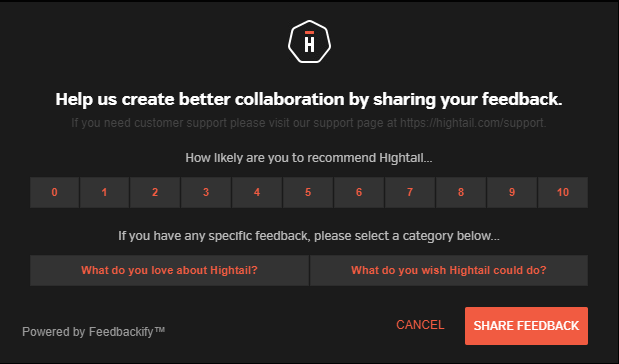Choose score 2 for recommending Hightail
Screen dimensions: 619x364
point(155,192)
